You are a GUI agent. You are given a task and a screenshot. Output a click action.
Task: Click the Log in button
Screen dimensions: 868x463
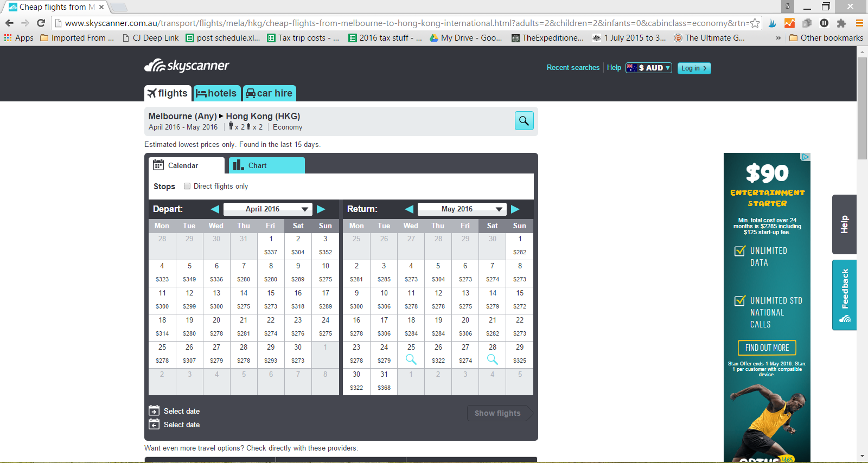click(x=694, y=68)
